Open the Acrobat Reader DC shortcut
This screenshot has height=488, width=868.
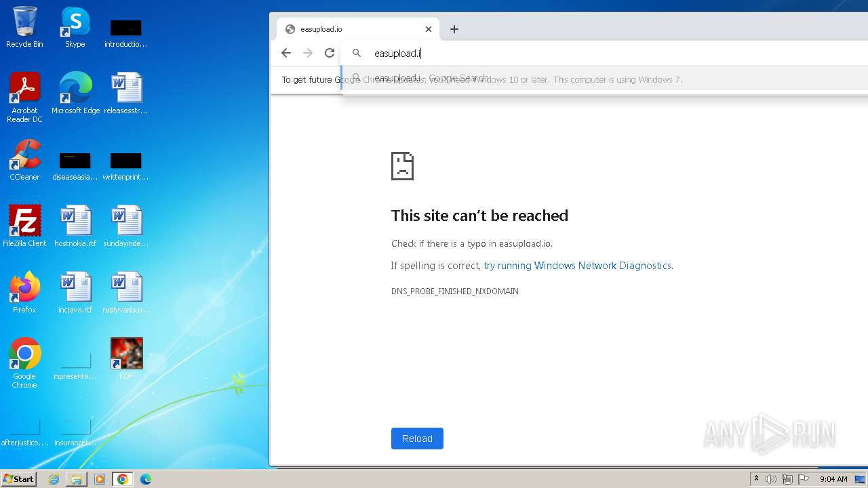click(x=24, y=97)
